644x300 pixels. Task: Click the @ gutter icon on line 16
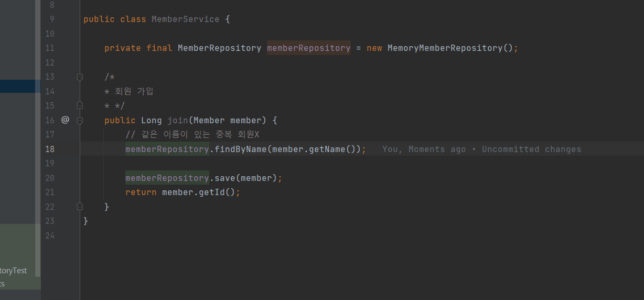pyautogui.click(x=65, y=120)
